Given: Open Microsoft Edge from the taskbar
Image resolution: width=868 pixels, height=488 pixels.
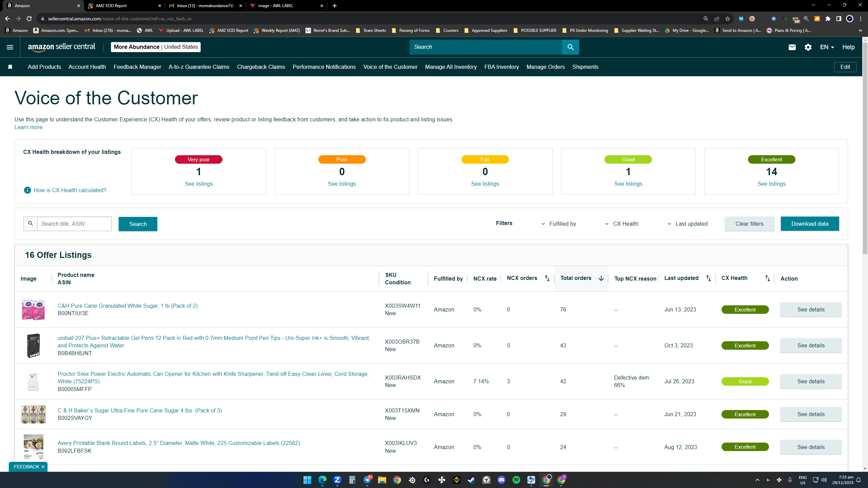Looking at the screenshot, I should (322, 480).
